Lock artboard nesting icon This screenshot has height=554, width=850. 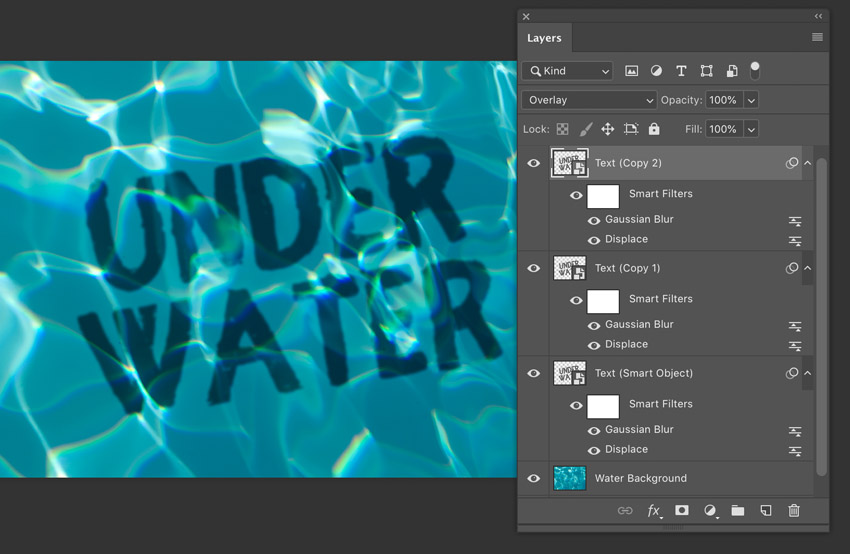point(630,129)
